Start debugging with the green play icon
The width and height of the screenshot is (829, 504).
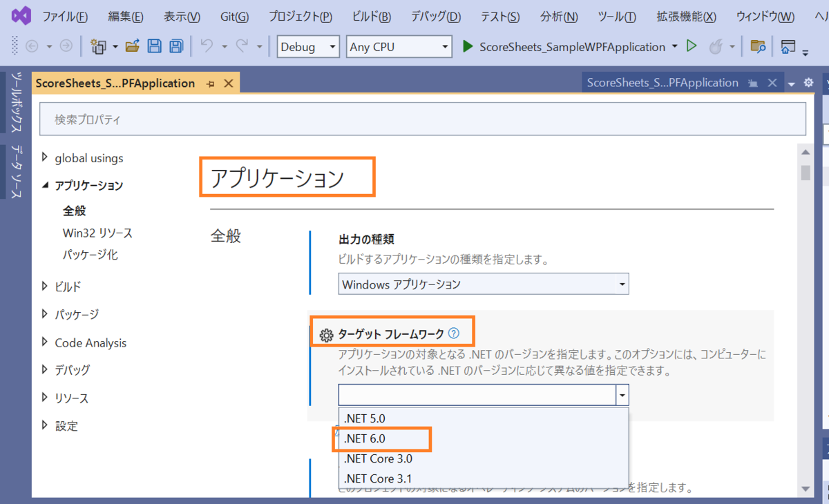pos(468,46)
